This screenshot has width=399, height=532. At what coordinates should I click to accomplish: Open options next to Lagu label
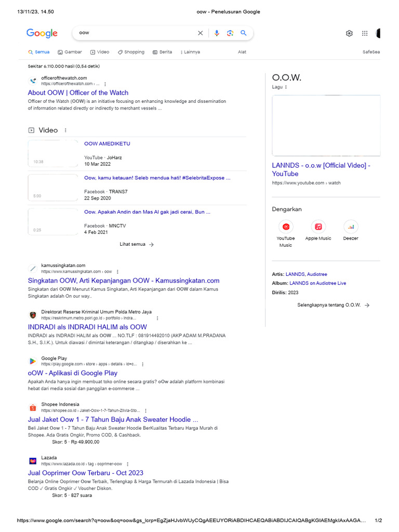tap(286, 87)
